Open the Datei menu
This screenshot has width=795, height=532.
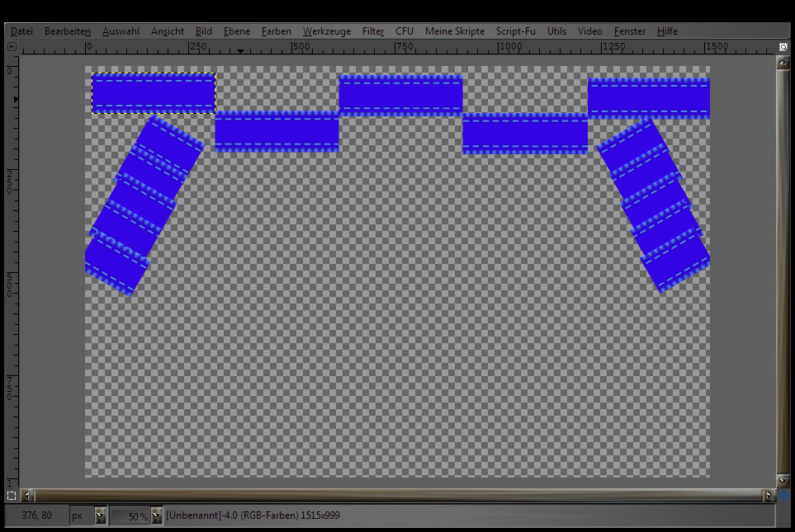tap(22, 31)
